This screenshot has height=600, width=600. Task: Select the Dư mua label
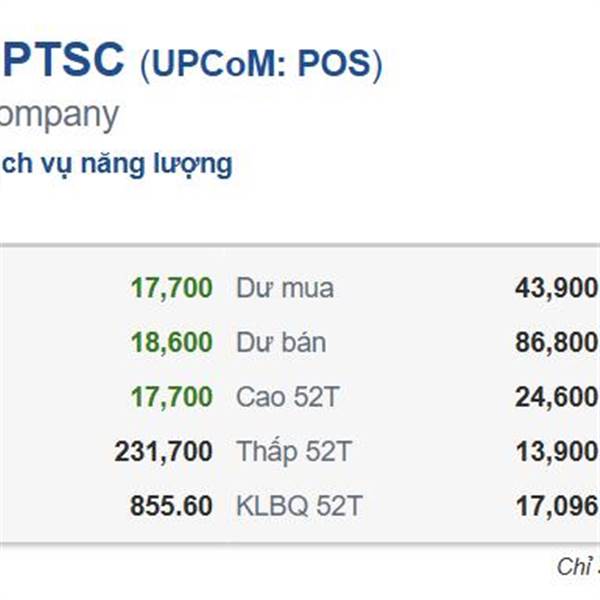285,289
